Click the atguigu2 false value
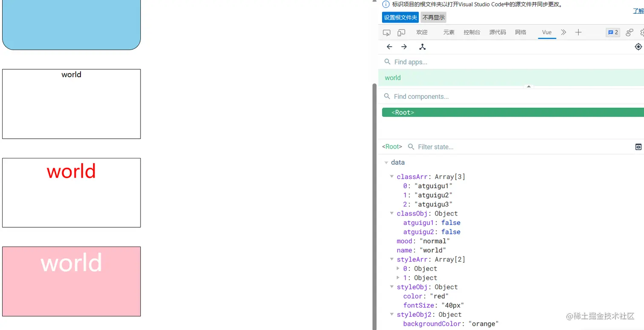This screenshot has height=330, width=644. 451,232
